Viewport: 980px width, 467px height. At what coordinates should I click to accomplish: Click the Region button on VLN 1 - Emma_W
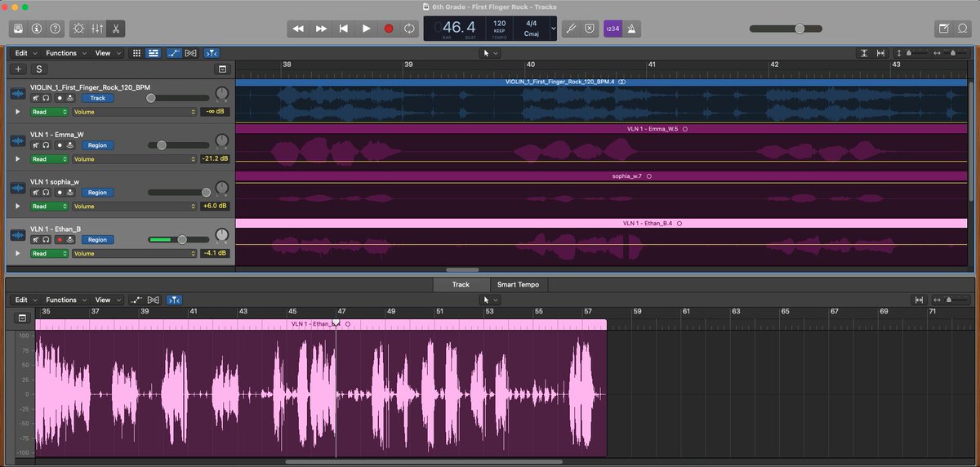pyautogui.click(x=97, y=145)
